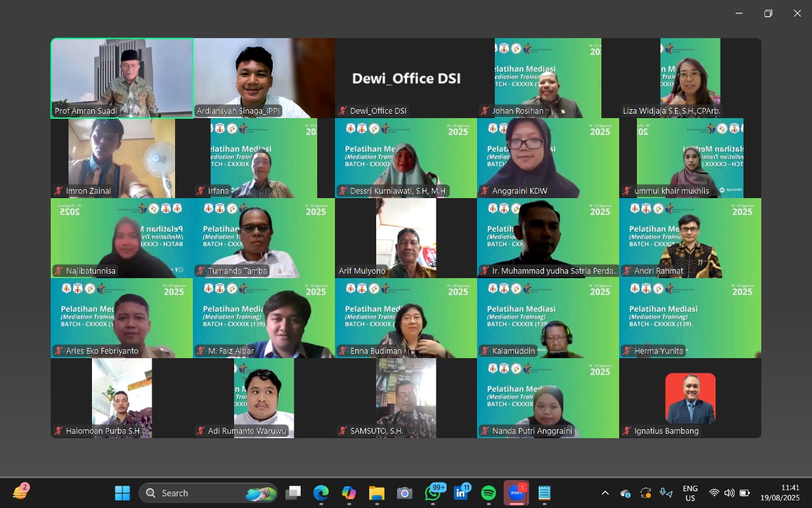
Task: Expand the system tray hidden icons chevron
Action: click(605, 493)
